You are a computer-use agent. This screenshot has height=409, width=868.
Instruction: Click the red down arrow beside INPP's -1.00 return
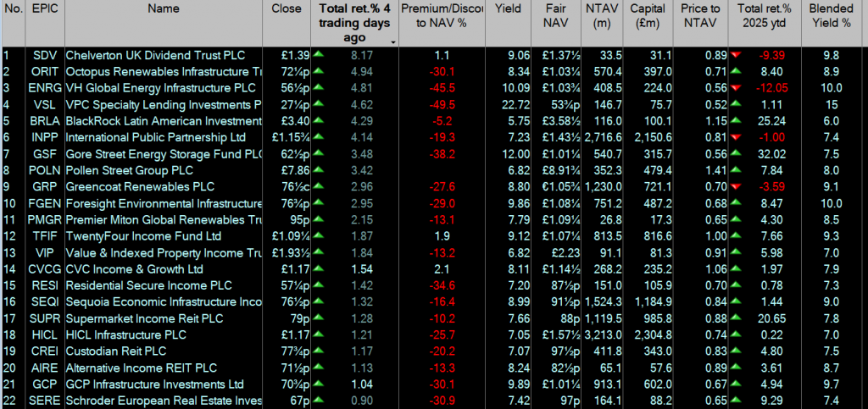click(737, 136)
